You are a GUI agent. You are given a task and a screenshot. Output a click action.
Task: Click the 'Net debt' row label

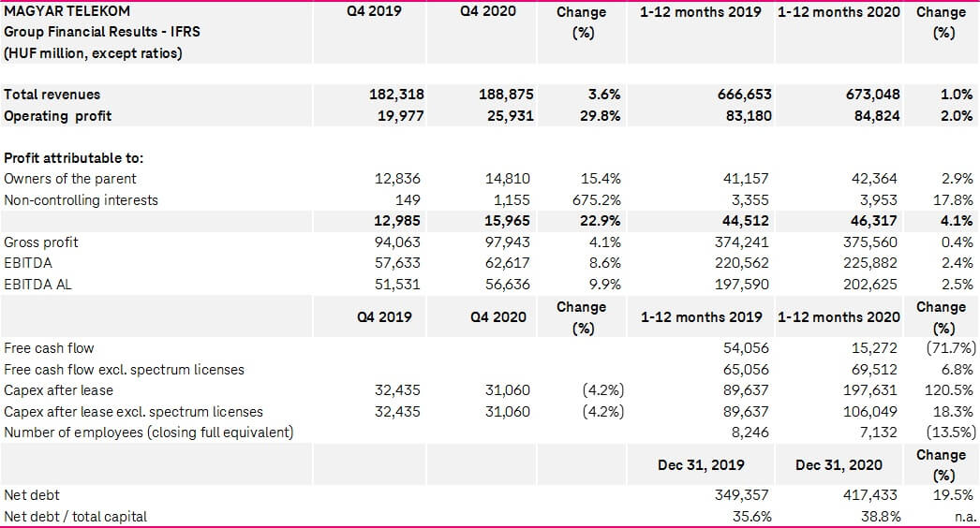coord(31,495)
